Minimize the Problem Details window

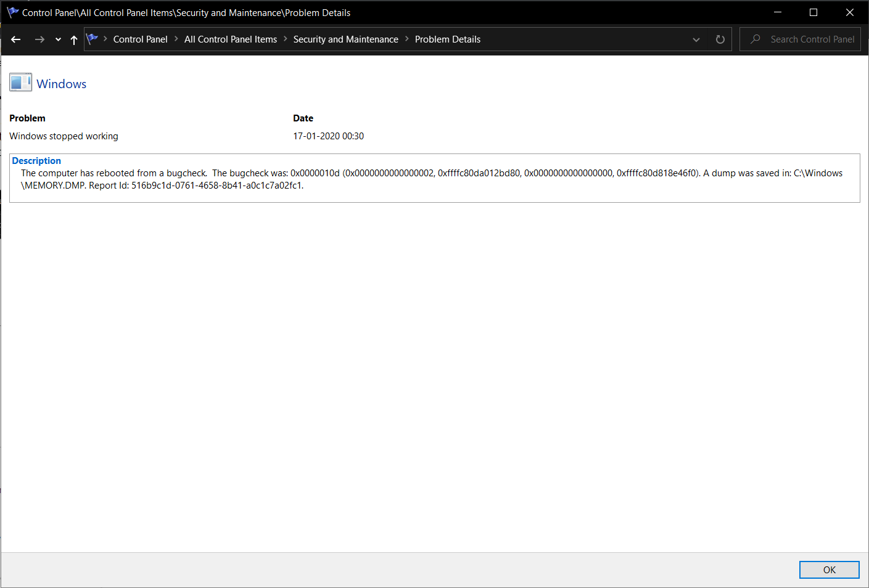778,12
